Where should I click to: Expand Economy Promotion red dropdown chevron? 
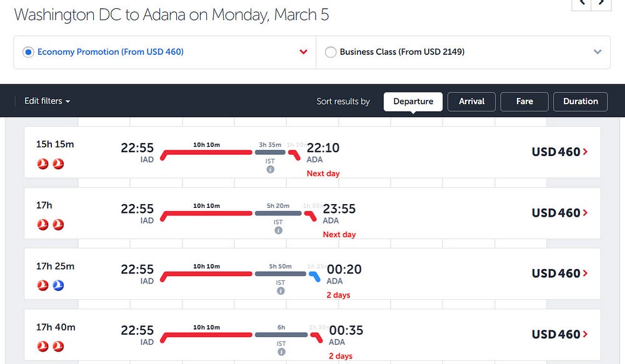(x=304, y=52)
